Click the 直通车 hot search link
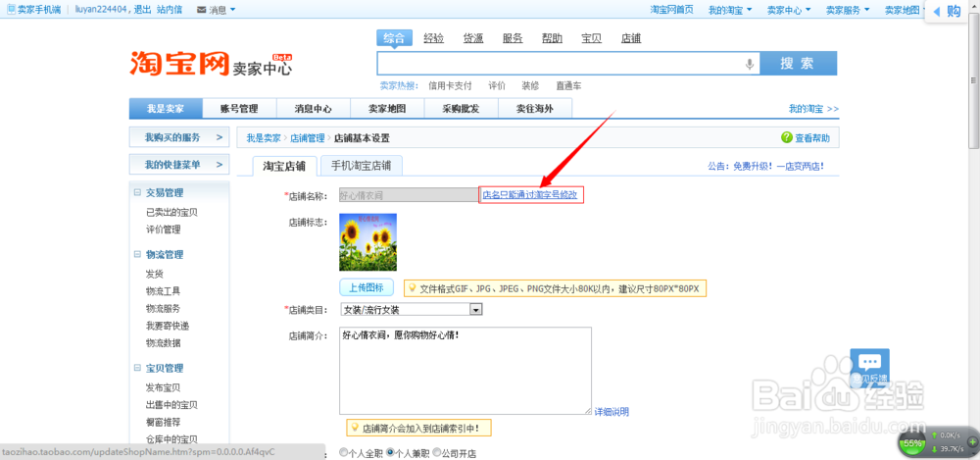This screenshot has height=460, width=980. point(568,85)
